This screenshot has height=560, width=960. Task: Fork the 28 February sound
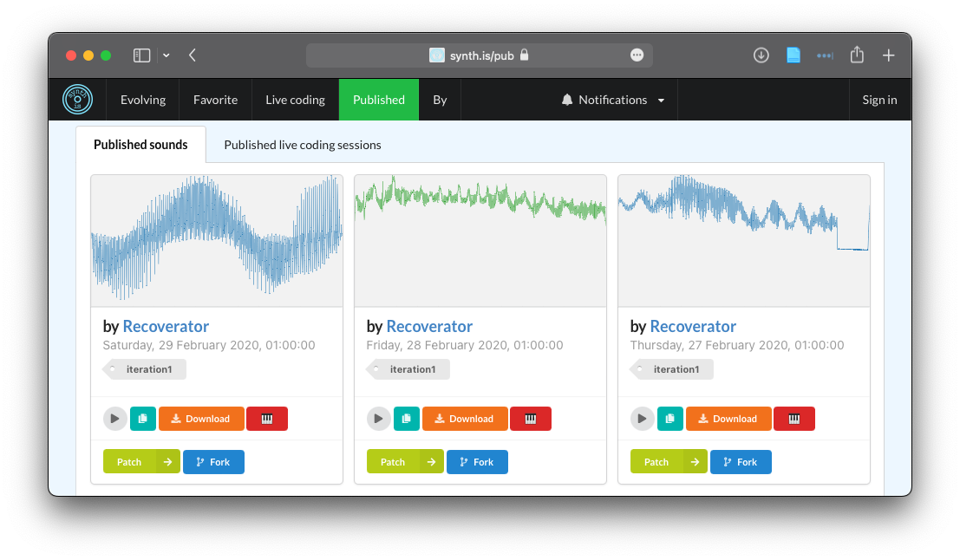[x=478, y=462]
